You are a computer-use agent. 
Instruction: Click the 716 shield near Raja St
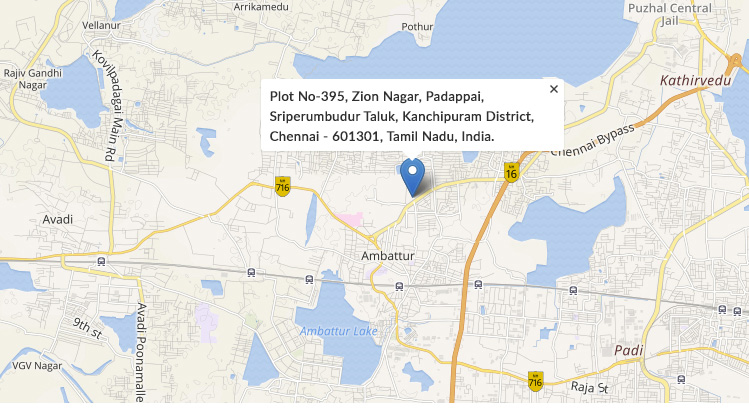[535, 380]
